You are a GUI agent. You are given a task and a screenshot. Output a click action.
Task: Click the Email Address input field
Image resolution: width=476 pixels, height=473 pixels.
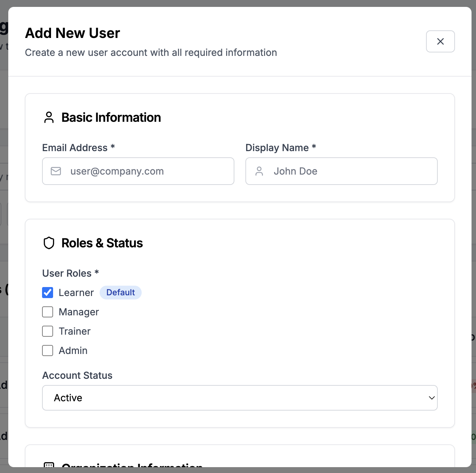point(138,171)
